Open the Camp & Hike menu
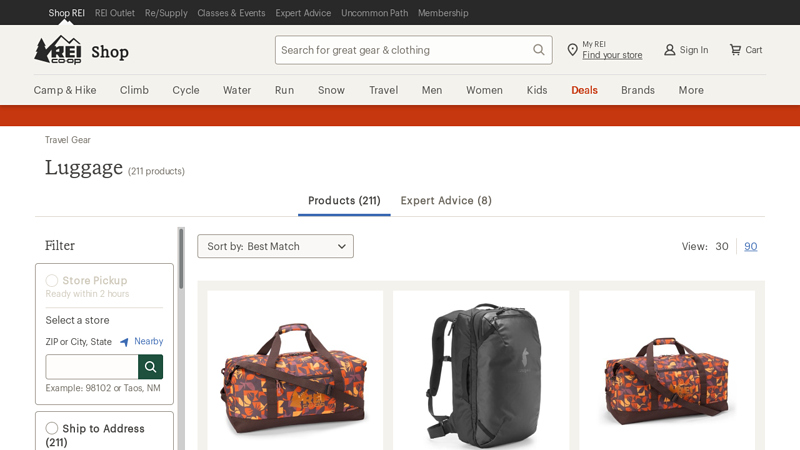This screenshot has width=800, height=450. [x=65, y=90]
